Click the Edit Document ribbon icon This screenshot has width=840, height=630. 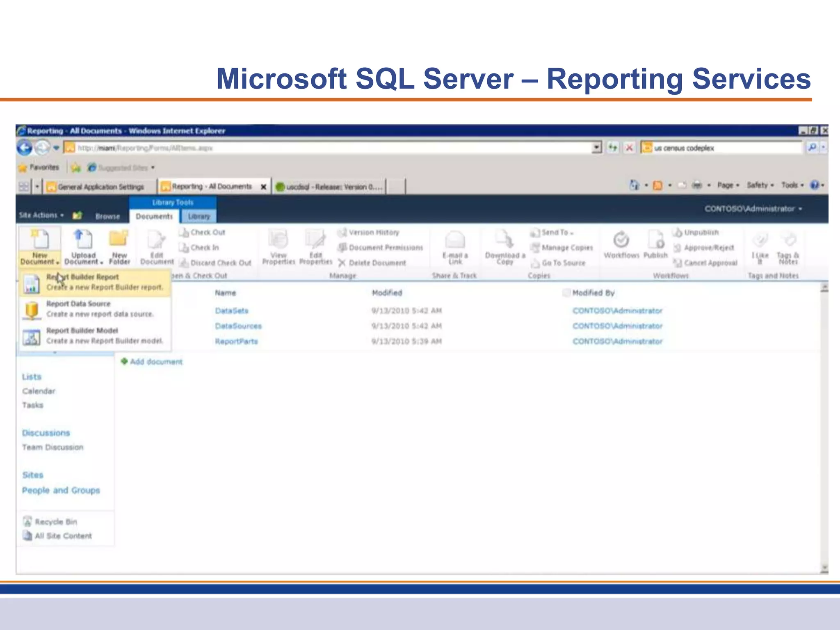click(157, 247)
